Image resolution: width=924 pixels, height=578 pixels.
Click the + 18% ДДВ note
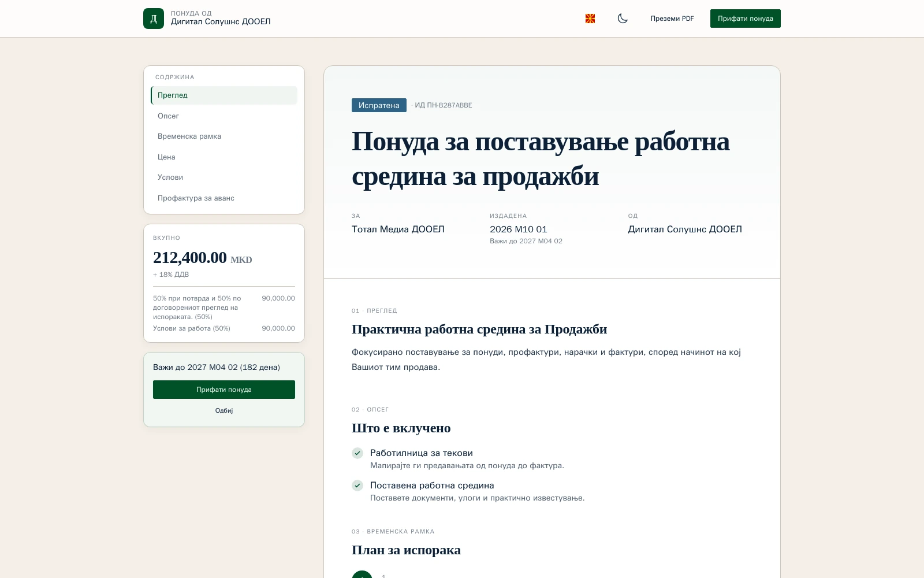(x=171, y=275)
